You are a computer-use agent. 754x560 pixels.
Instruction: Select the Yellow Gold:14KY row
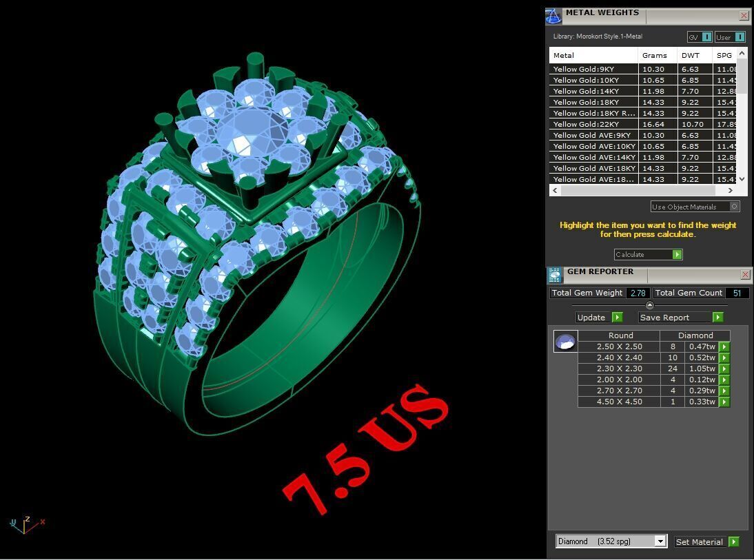(642, 92)
